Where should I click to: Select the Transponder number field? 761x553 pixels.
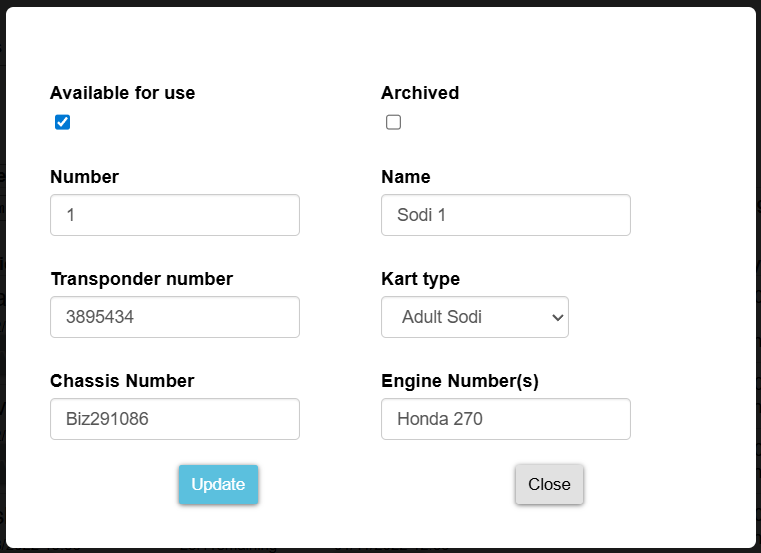(x=175, y=317)
